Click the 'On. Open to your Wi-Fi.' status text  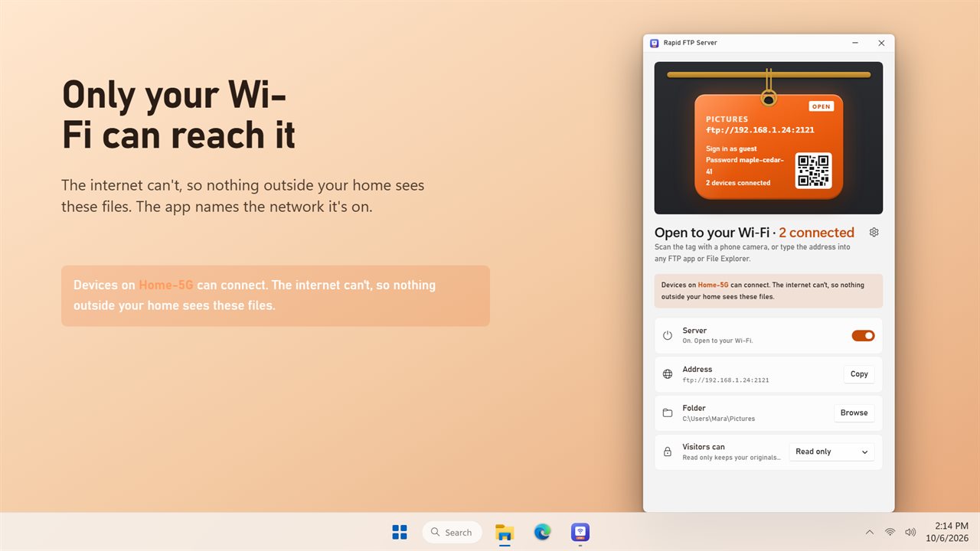pyautogui.click(x=717, y=341)
